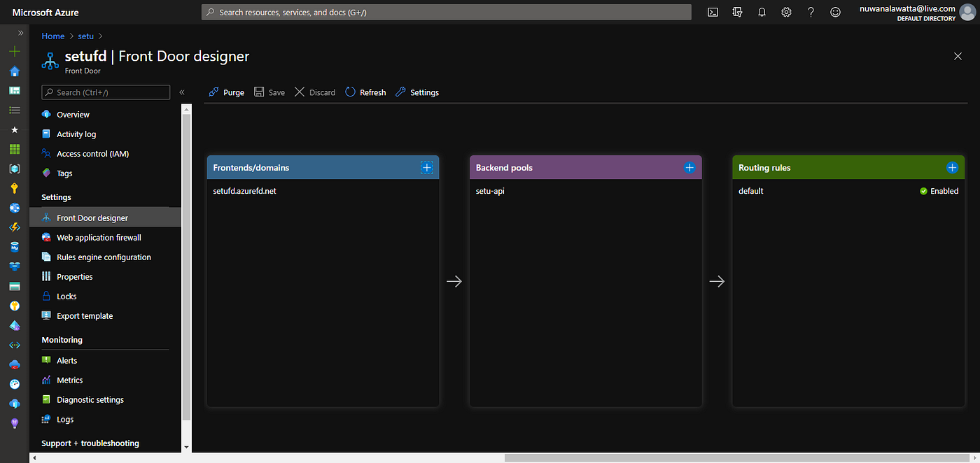Screen dimensions: 980x463
Task: Open Dashboard icon in the left rail
Action: [x=15, y=91]
